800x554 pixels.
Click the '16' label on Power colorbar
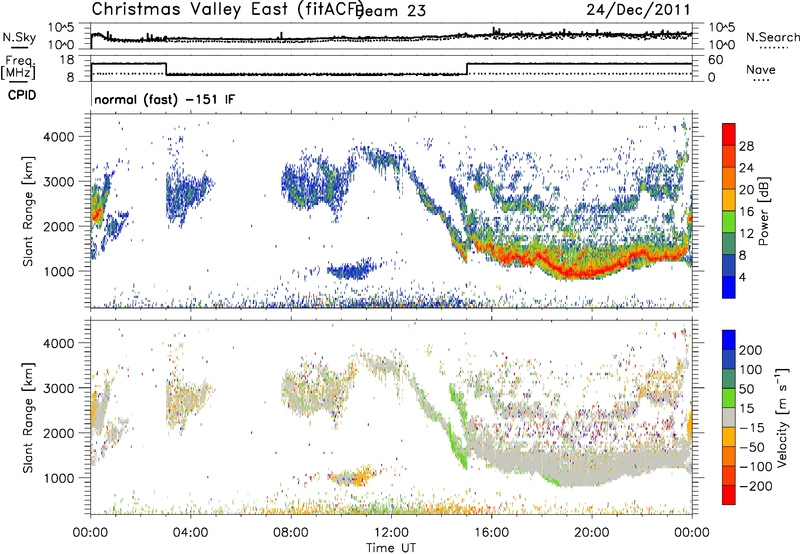[746, 211]
